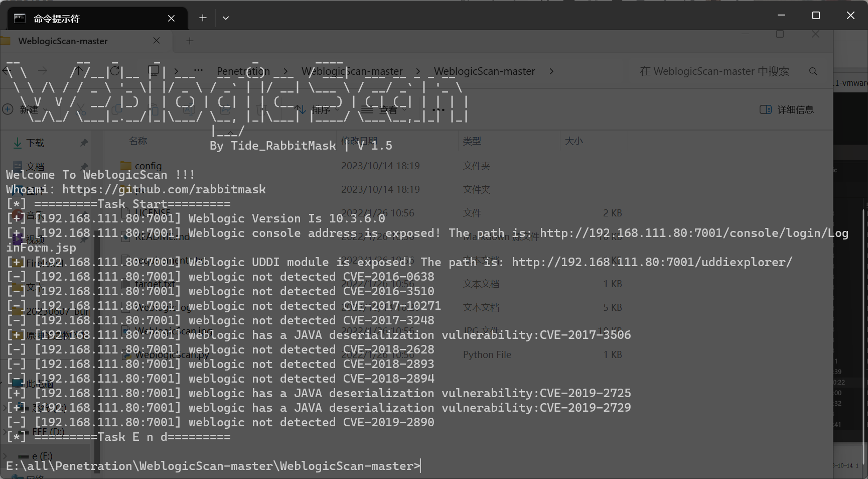
Task: Click the CVE-2017-3506 vulnerability line in terminal
Action: click(319, 335)
